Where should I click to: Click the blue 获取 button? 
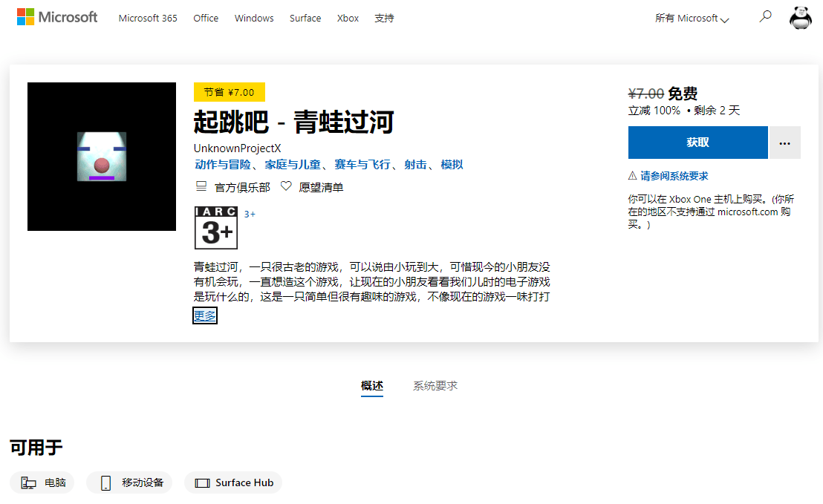(x=698, y=143)
